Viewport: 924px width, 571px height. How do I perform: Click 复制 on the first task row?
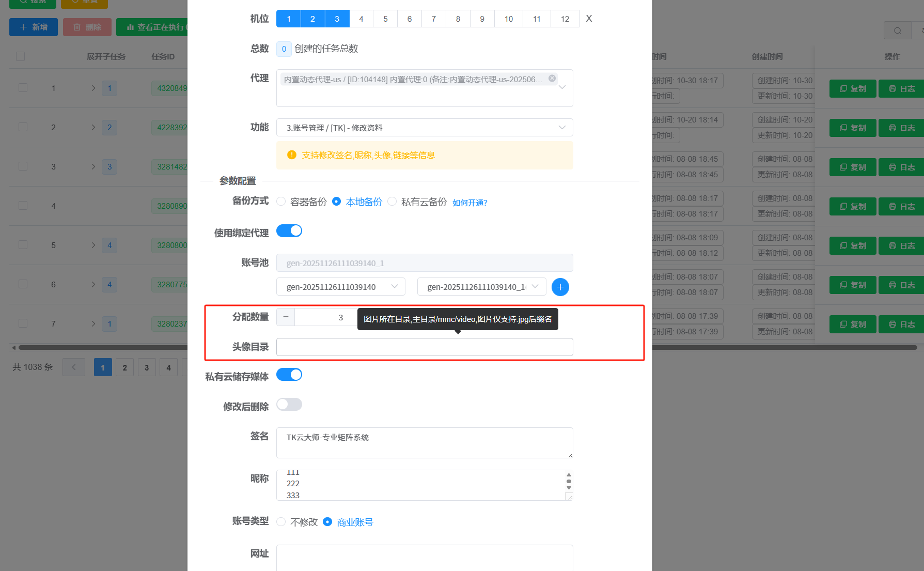852,88
